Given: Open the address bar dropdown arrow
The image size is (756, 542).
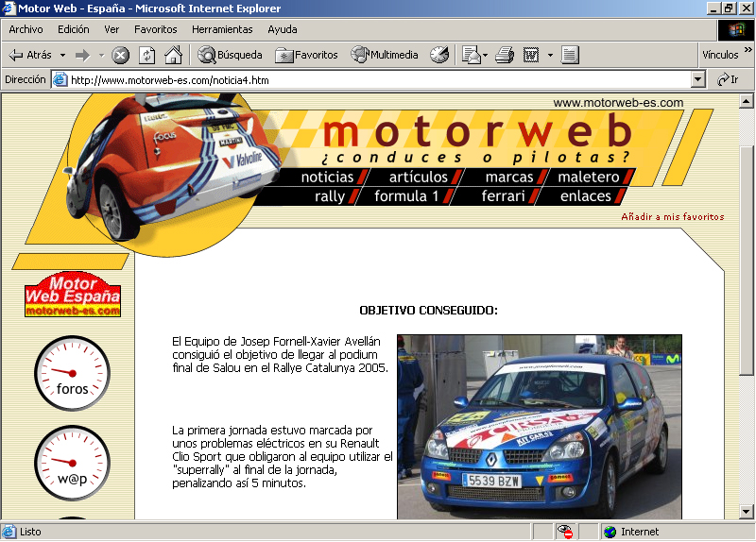Looking at the screenshot, I should tap(697, 79).
